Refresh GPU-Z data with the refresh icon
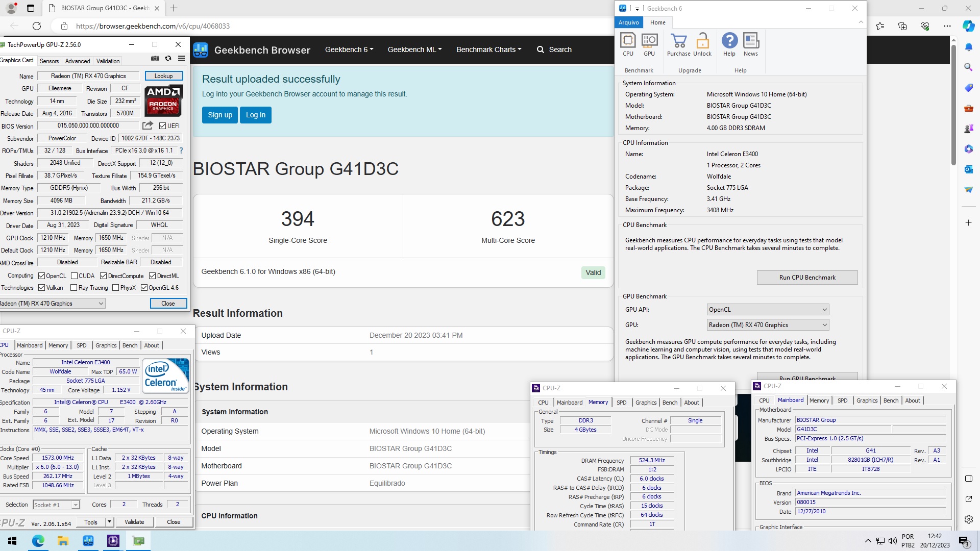This screenshot has height=551, width=980. point(168,59)
